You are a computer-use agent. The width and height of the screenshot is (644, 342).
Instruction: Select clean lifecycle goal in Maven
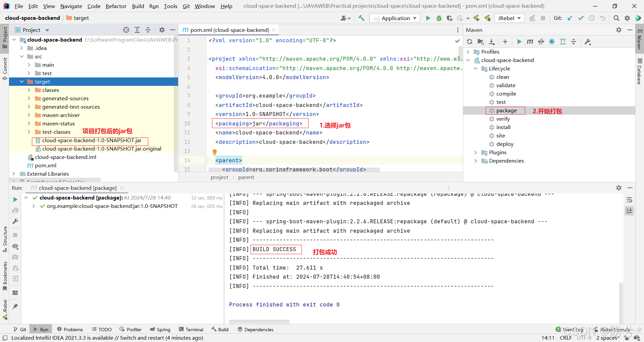click(x=502, y=77)
